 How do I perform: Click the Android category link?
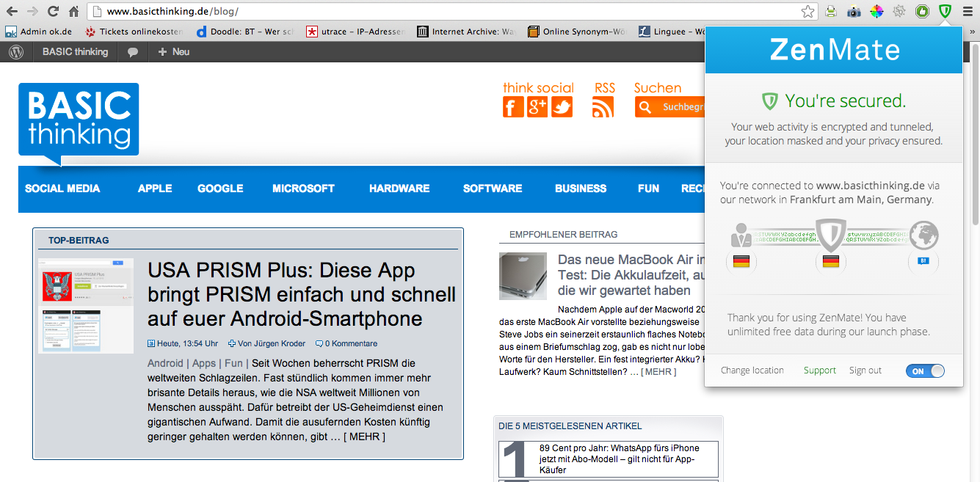click(165, 363)
